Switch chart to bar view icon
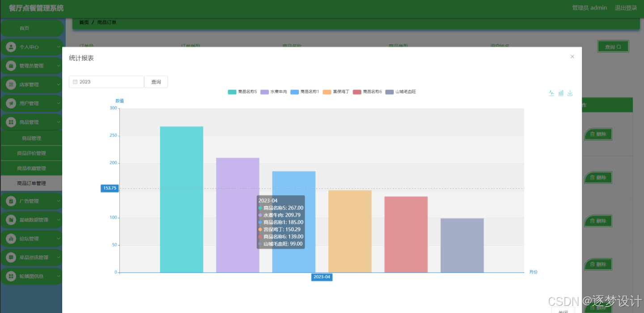 coord(561,93)
